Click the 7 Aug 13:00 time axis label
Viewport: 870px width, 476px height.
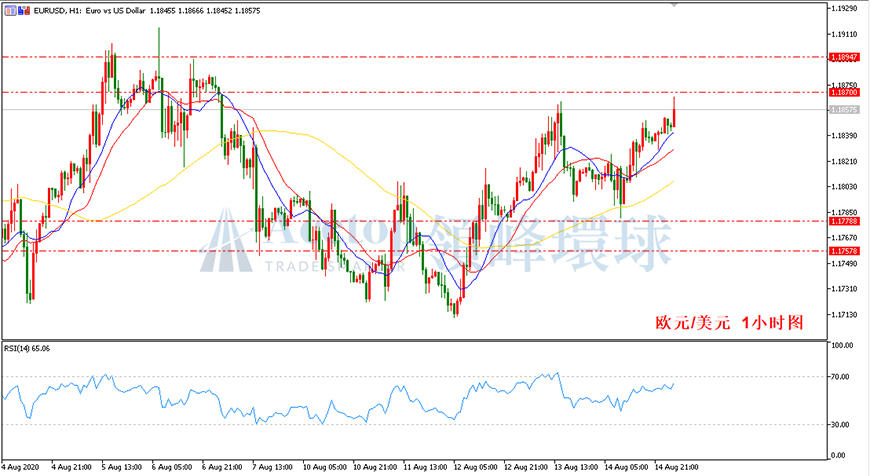273,467
